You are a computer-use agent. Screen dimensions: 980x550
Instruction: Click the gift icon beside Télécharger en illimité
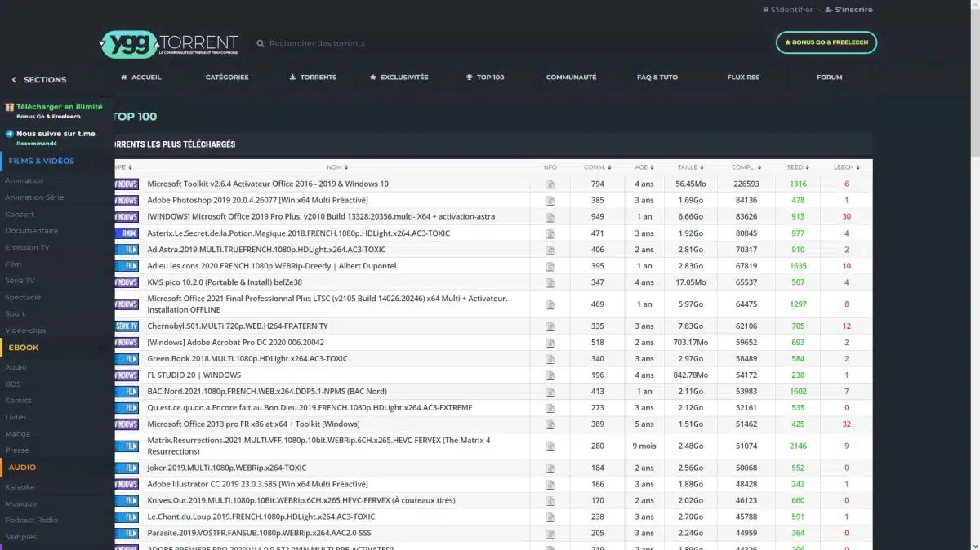pos(9,107)
